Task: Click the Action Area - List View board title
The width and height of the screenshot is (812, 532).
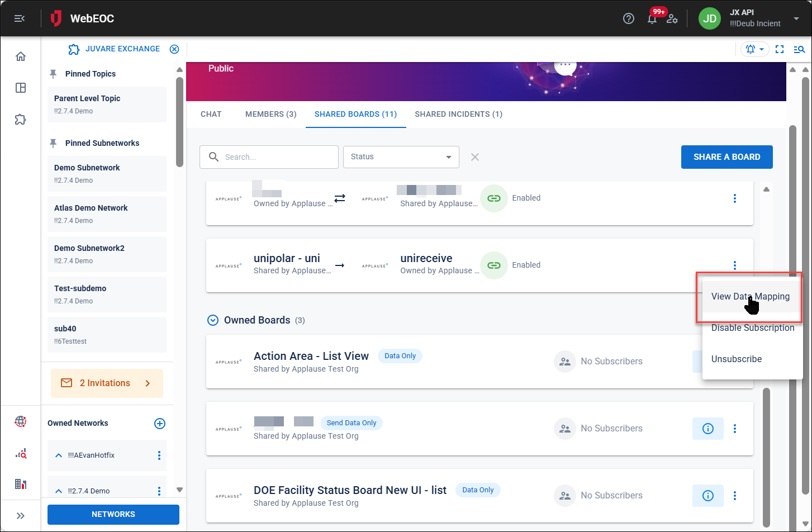Action: pyautogui.click(x=311, y=356)
